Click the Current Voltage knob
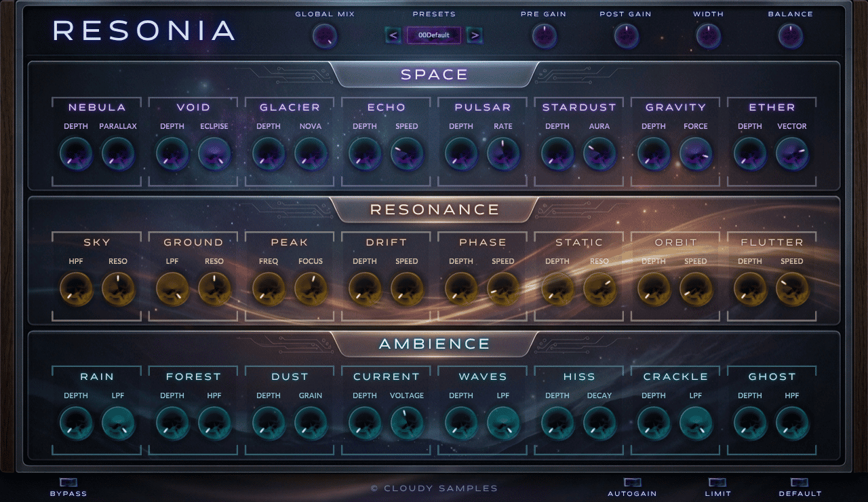 (407, 423)
